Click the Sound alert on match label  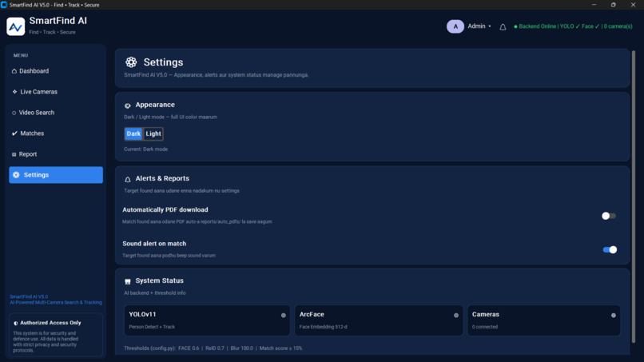[154, 244]
